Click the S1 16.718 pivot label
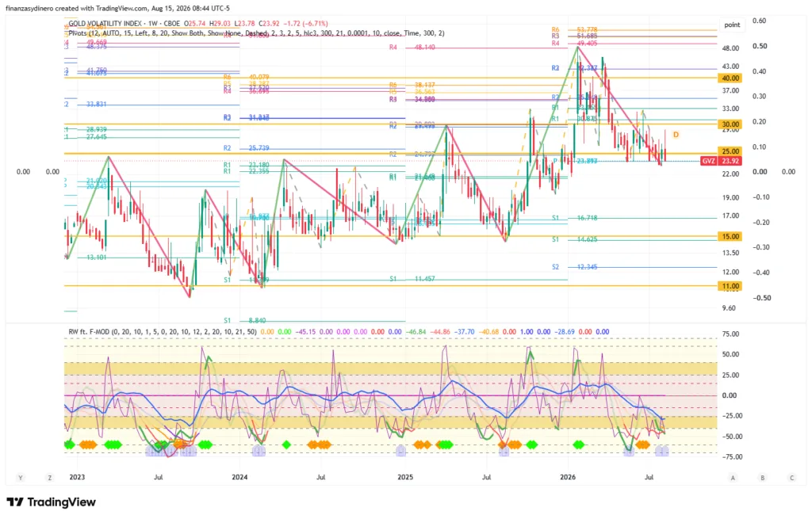 coord(574,218)
